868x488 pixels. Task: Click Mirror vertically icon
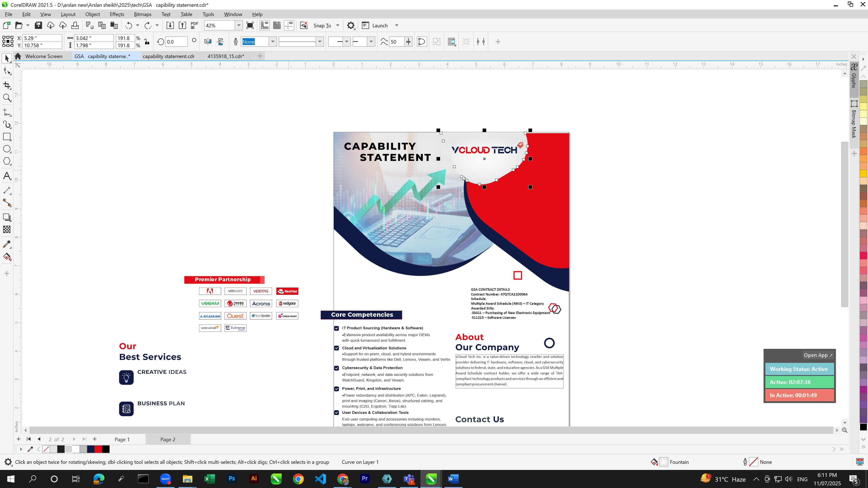point(221,42)
